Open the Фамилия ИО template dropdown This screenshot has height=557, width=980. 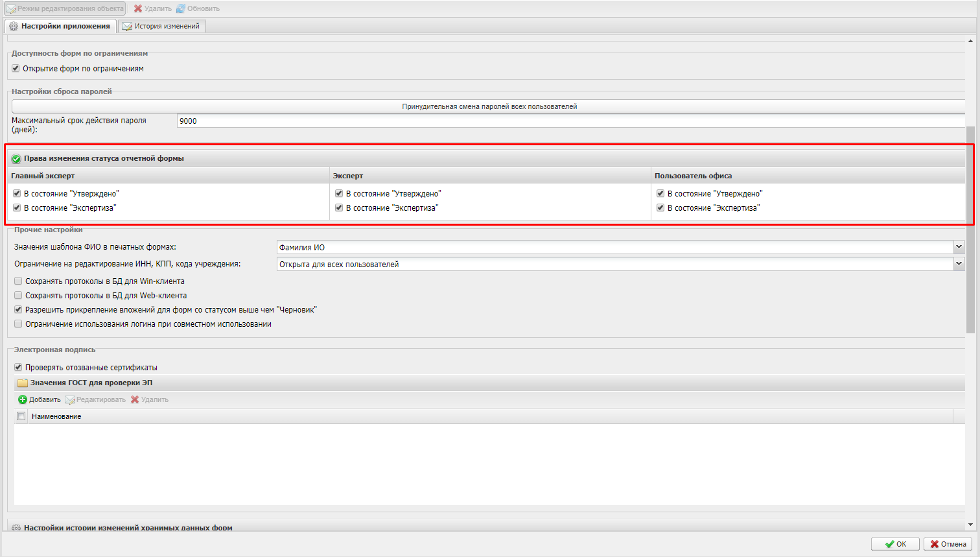tap(959, 247)
